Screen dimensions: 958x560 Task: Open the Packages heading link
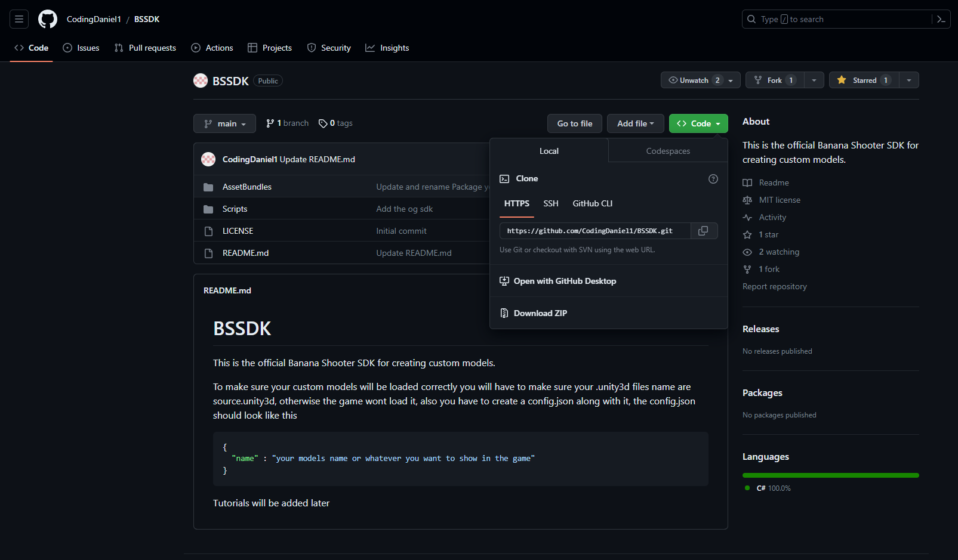762,392
